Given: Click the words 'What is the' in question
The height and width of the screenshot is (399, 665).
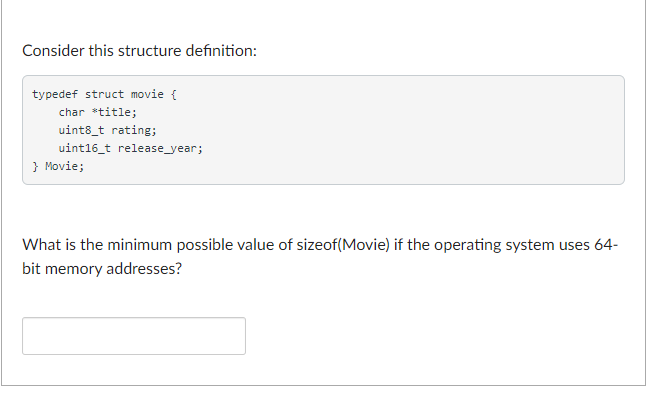Looking at the screenshot, I should pos(62,245).
